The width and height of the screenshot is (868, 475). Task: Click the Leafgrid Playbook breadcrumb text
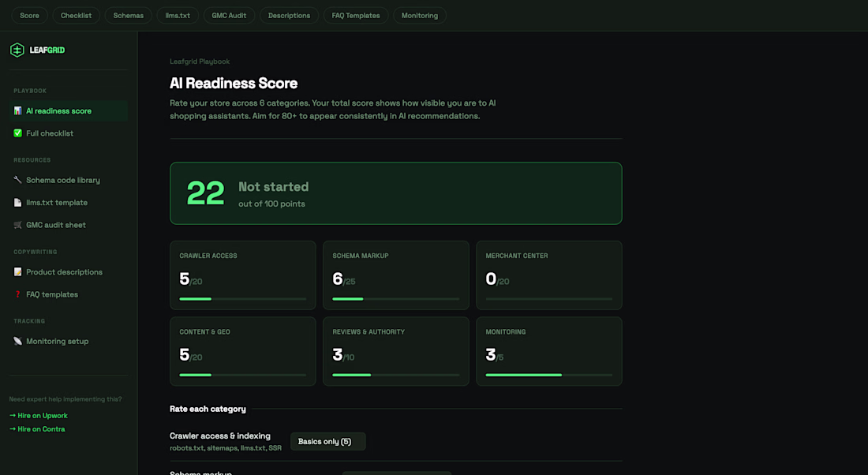click(x=200, y=62)
